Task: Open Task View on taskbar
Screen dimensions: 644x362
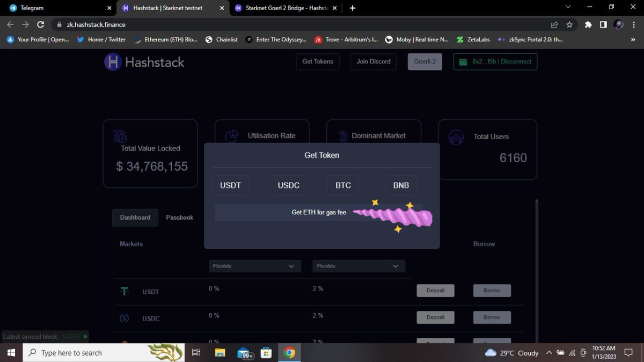Action: point(196,353)
